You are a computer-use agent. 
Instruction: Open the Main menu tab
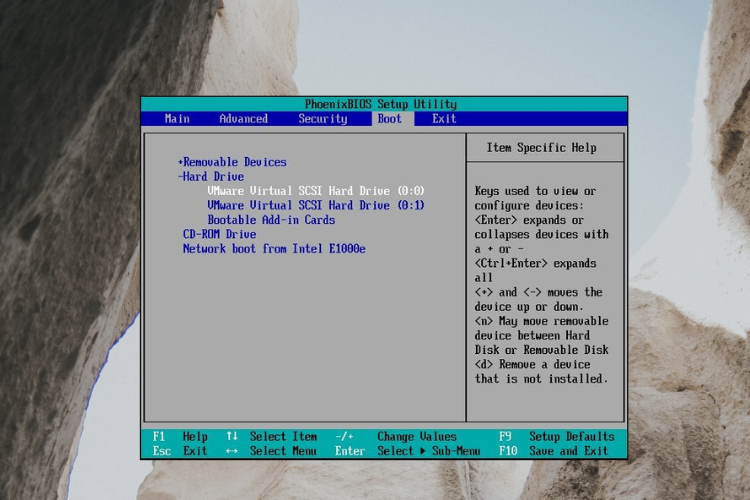pyautogui.click(x=177, y=119)
